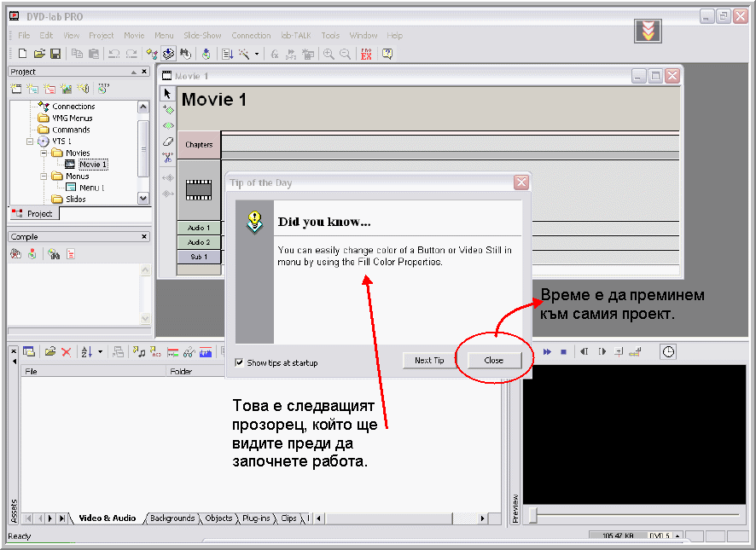Click the project tree scroll up arrow
Image resolution: width=756 pixels, height=550 pixels.
click(143, 107)
